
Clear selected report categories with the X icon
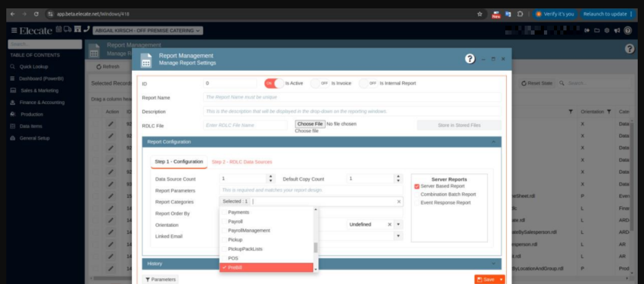[x=399, y=202]
